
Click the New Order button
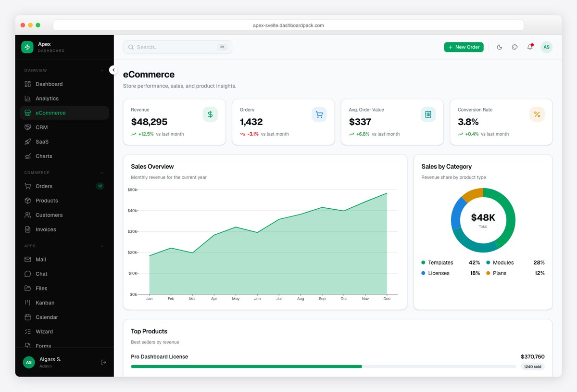(x=464, y=47)
